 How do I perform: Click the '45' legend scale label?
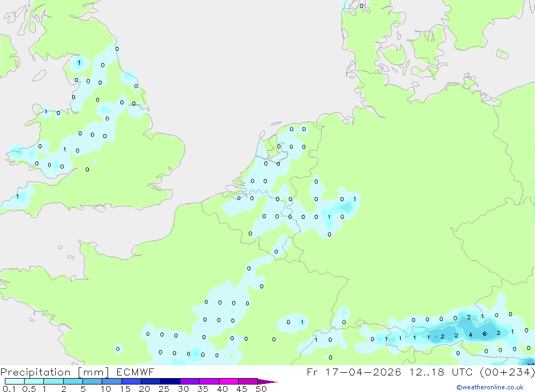click(x=242, y=389)
